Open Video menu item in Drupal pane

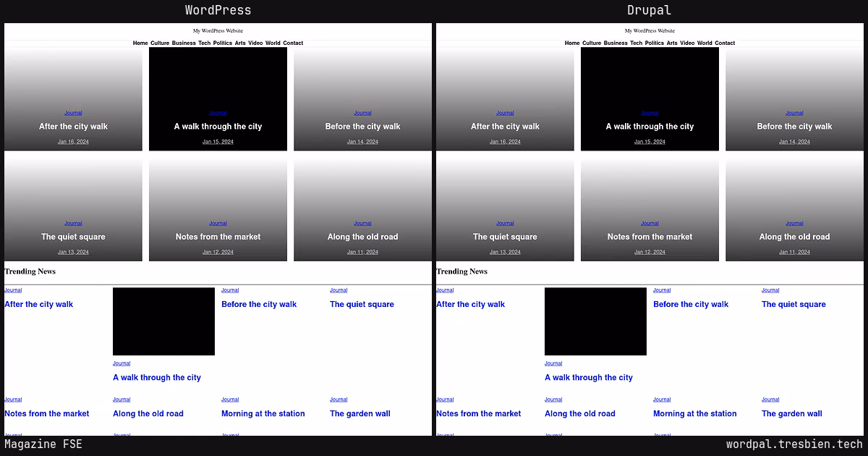[687, 43]
